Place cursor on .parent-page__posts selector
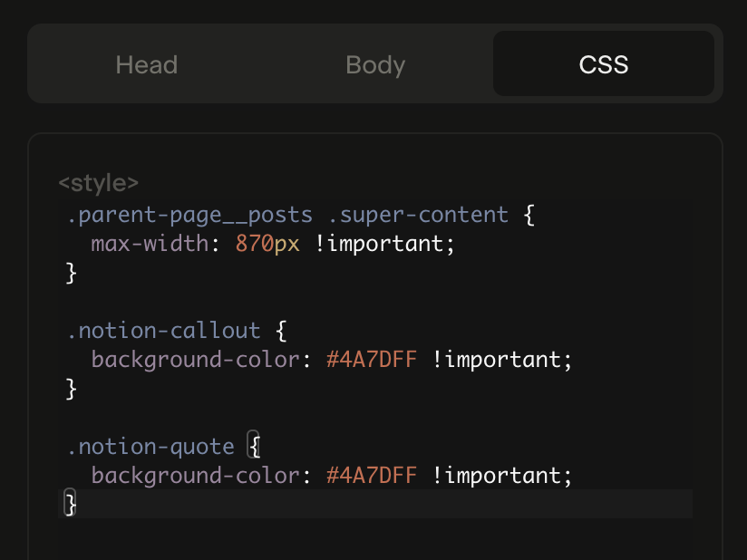The image size is (747, 560). (x=189, y=215)
